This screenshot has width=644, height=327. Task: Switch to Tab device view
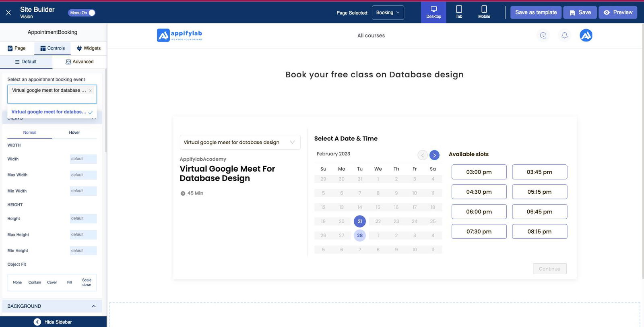(459, 12)
